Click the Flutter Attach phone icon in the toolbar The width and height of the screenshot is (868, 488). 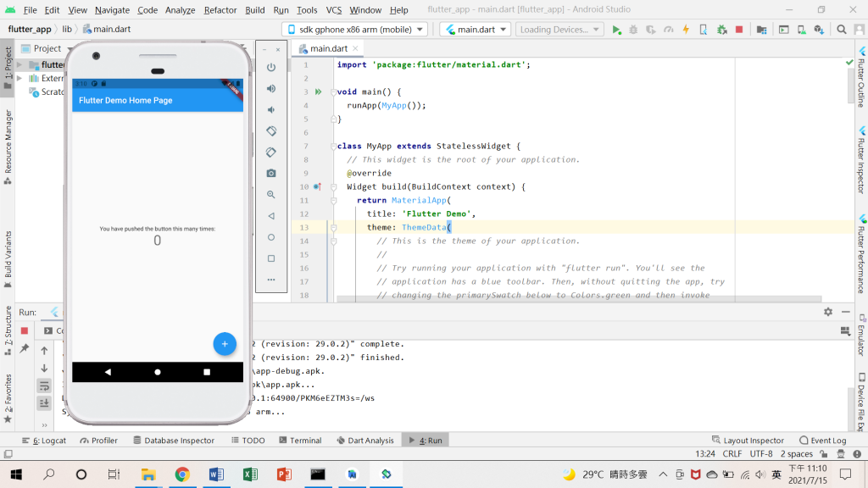(x=704, y=30)
